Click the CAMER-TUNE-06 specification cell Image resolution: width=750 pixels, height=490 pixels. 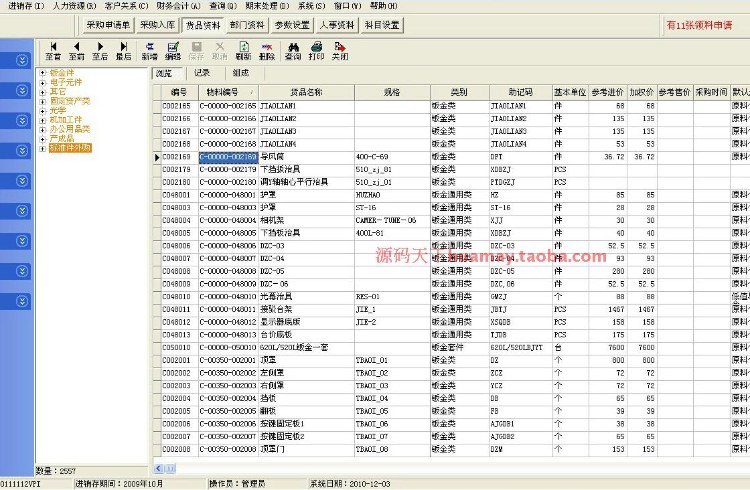(x=392, y=220)
